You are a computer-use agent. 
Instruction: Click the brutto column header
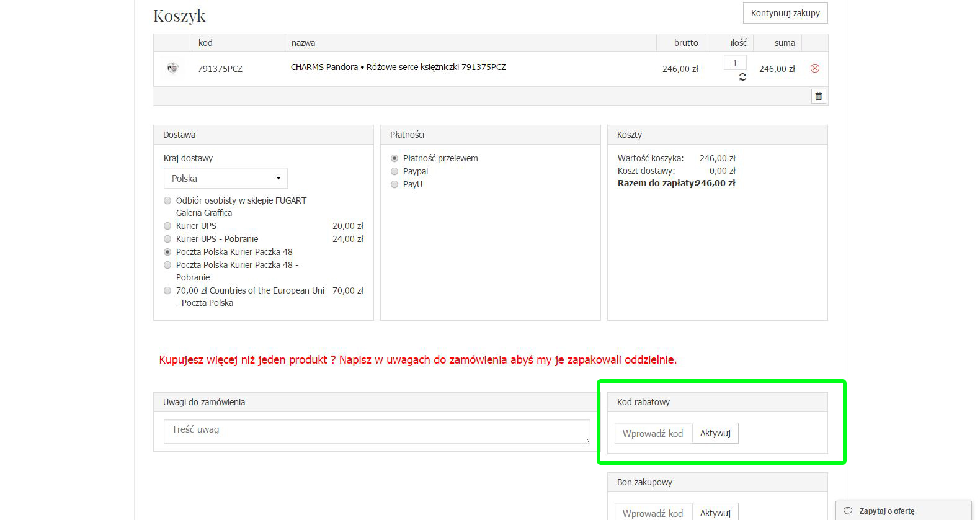(x=686, y=43)
